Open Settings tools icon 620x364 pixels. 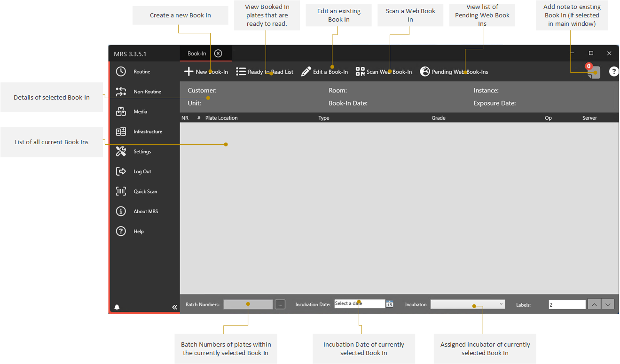click(121, 151)
